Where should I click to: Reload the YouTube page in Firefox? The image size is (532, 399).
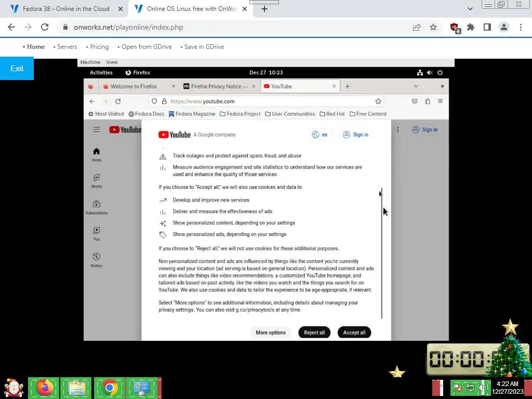(118, 101)
